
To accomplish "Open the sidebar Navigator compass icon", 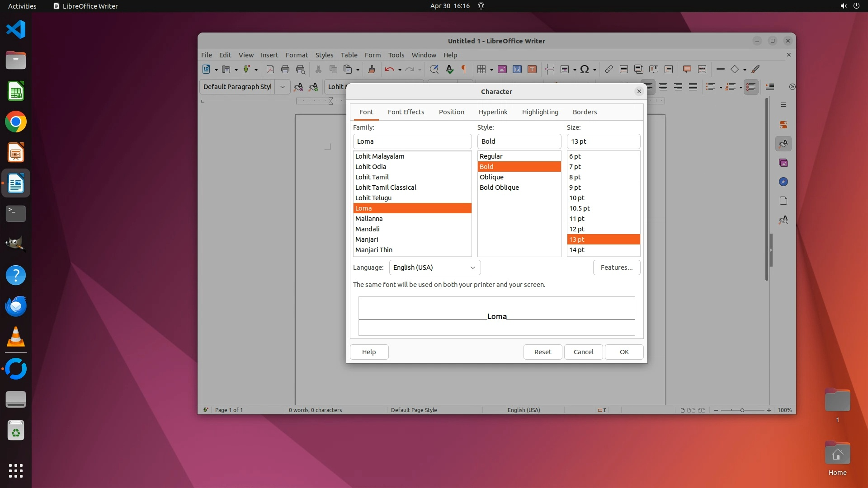I will click(x=783, y=182).
